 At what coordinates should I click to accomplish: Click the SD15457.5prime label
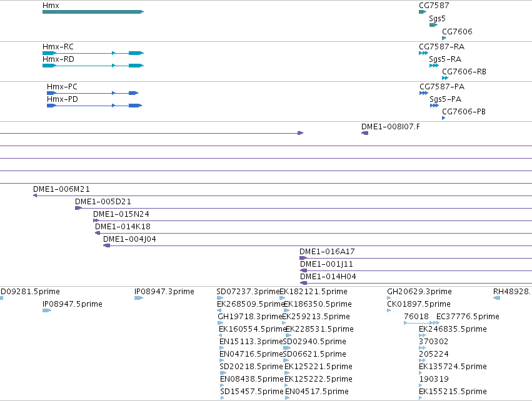(x=252, y=392)
